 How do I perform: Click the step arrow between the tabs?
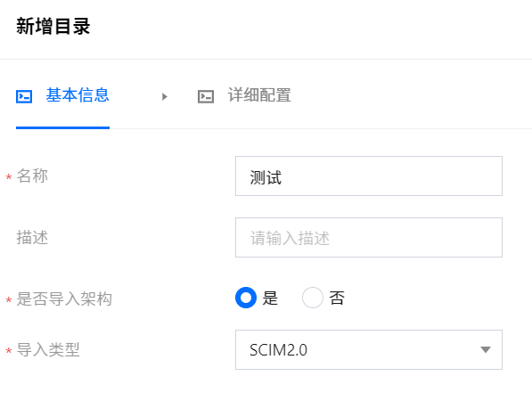pos(165,97)
